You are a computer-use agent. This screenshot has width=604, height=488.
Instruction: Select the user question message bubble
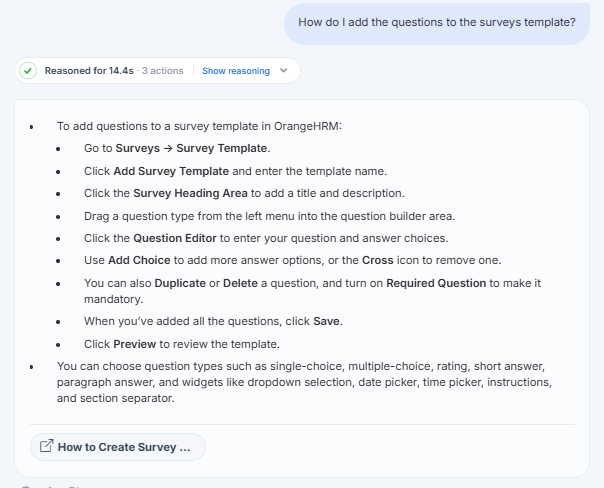tap(437, 23)
